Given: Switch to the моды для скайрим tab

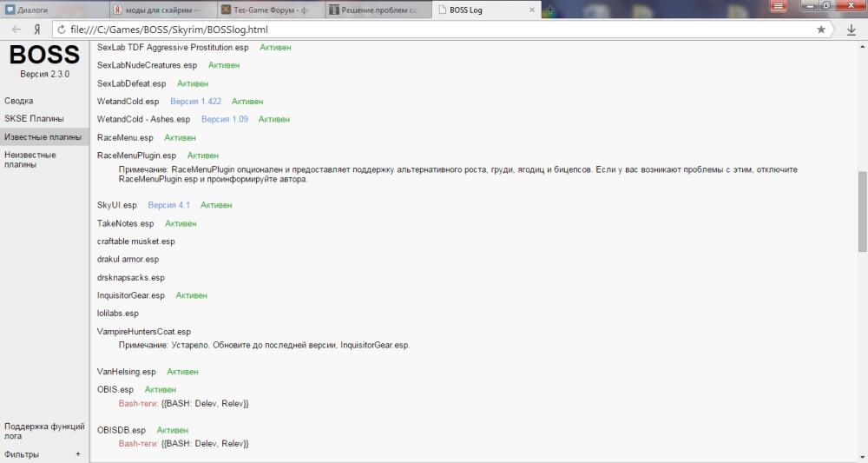Looking at the screenshot, I should click(x=162, y=10).
